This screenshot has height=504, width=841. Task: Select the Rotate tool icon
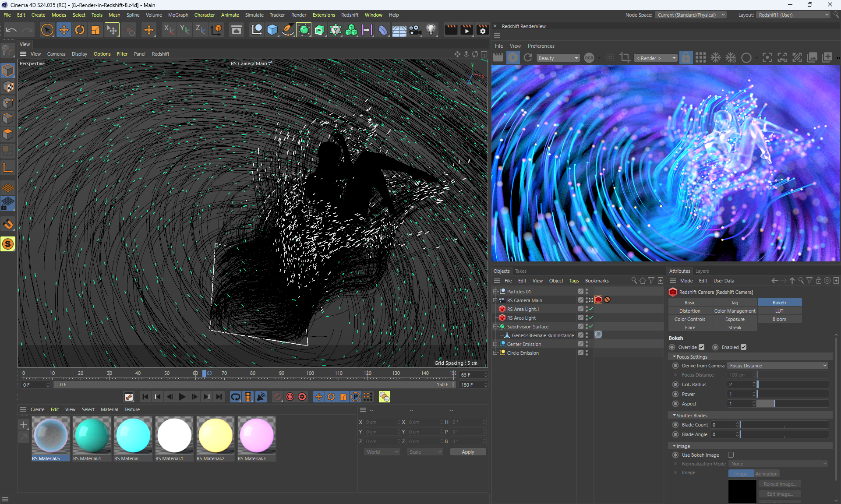(80, 30)
